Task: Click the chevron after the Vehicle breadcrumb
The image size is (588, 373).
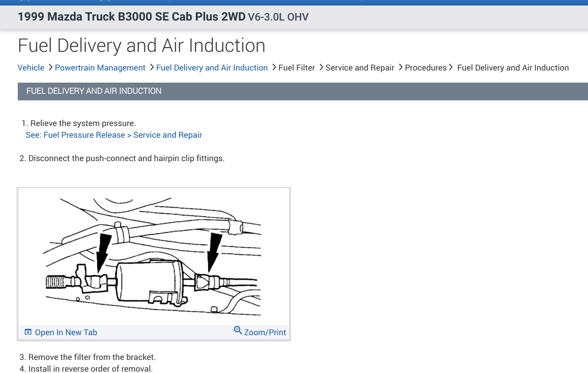Action: click(50, 67)
